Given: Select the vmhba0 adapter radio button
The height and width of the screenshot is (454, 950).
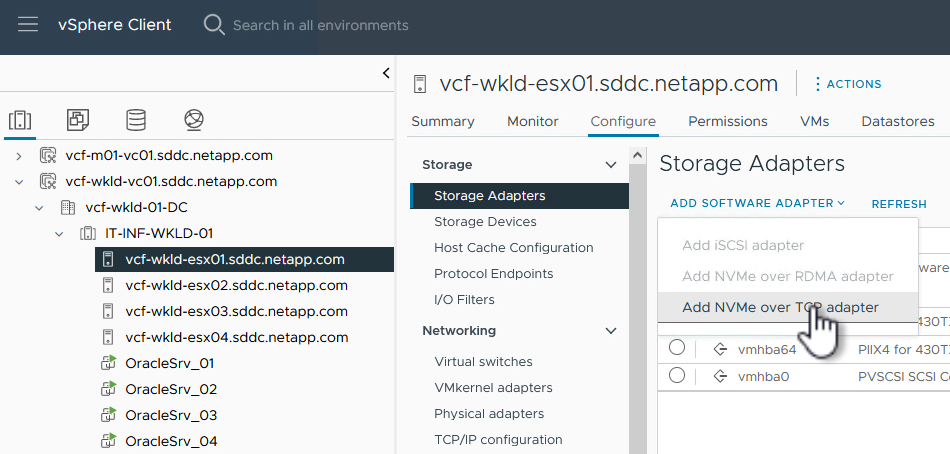Looking at the screenshot, I should [x=677, y=376].
